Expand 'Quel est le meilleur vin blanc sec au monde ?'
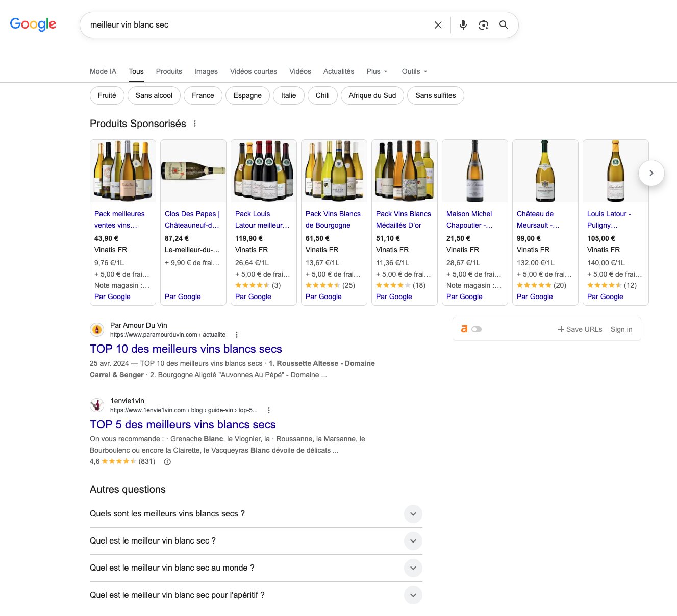The image size is (677, 616). 256,568
